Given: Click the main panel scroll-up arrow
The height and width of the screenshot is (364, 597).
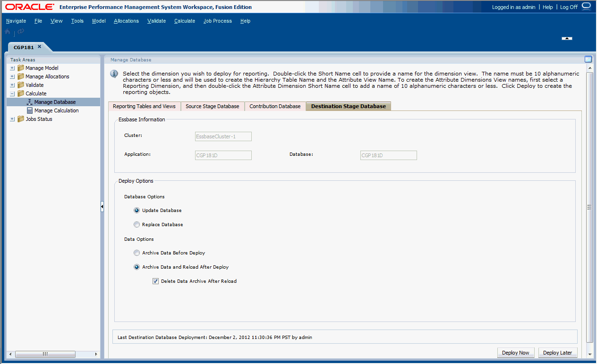Looking at the screenshot, I should pyautogui.click(x=589, y=68).
